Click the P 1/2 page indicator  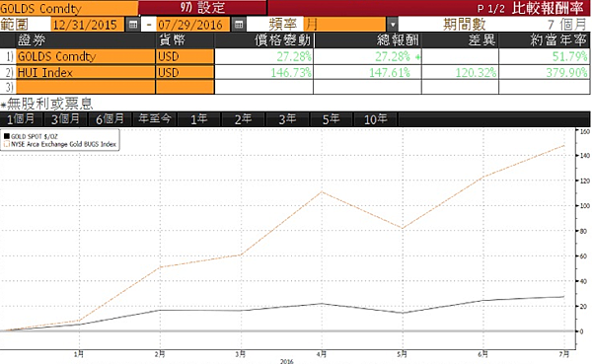pos(490,9)
